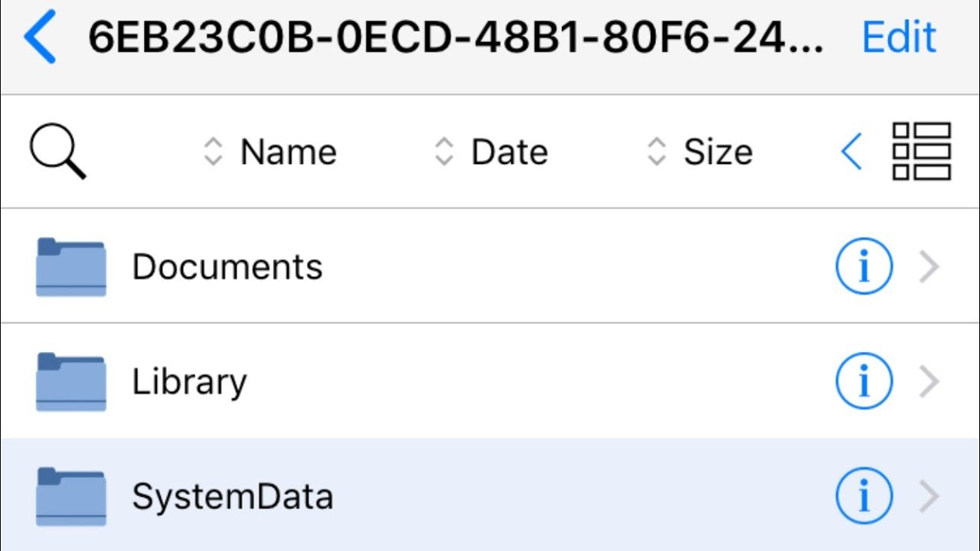This screenshot has height=551, width=980.
Task: Switch the list view layout icon
Action: click(922, 152)
